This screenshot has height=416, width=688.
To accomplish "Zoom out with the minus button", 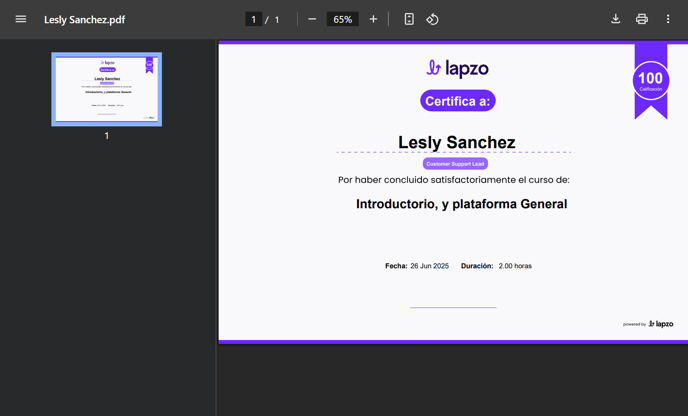I will tap(312, 19).
